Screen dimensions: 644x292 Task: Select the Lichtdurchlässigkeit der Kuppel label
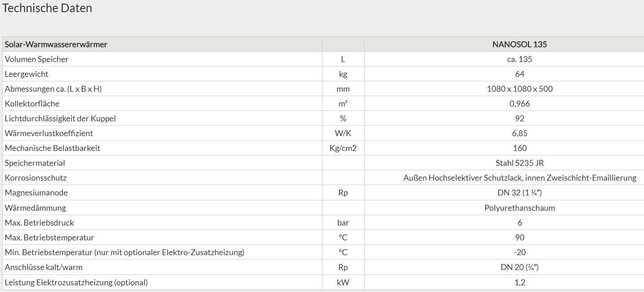point(60,119)
